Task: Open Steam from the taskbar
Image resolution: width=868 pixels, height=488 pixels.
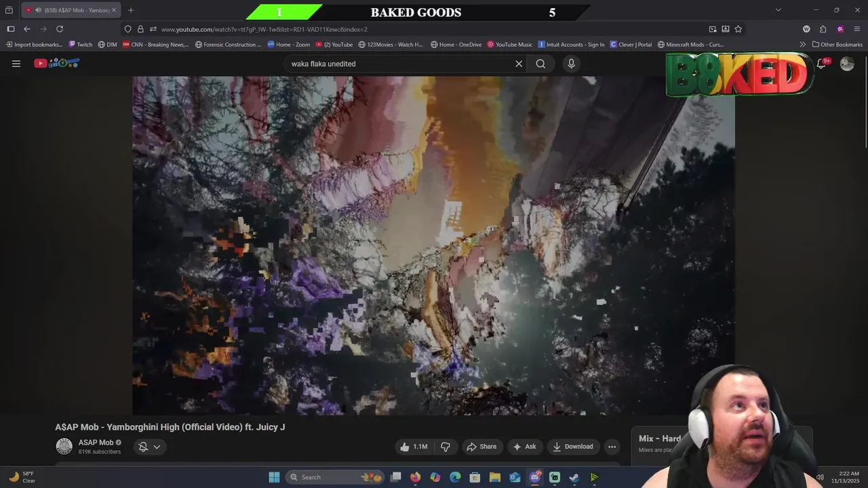Action: point(574,477)
